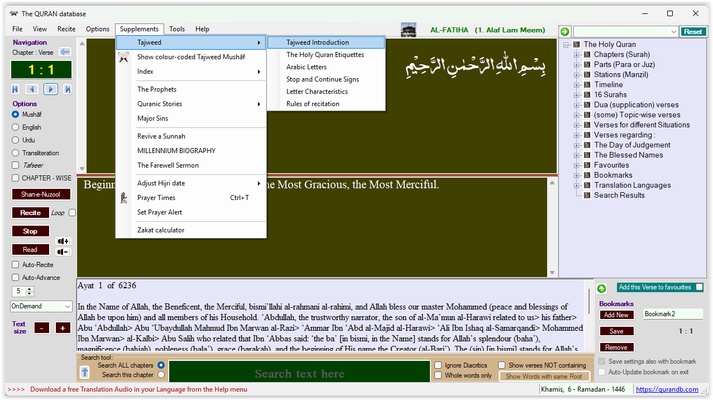Viewport: 713px width, 400px height.
Task: Open Quranic Stories submenu
Action: click(x=191, y=104)
